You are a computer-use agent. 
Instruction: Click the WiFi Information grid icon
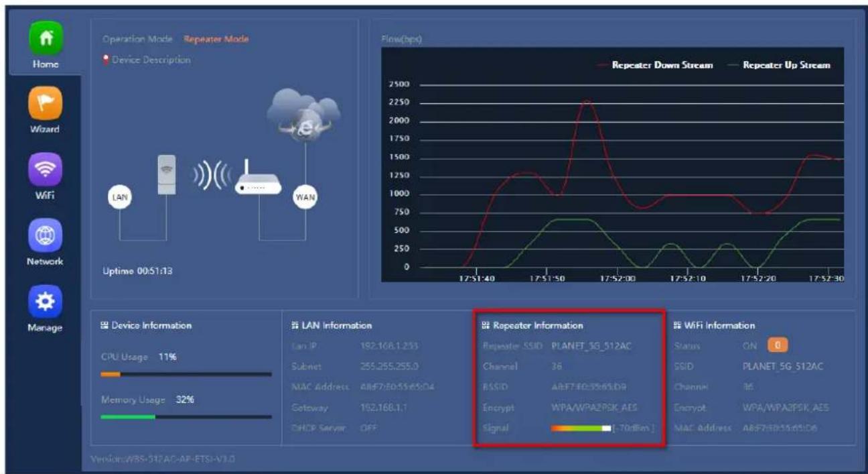(x=676, y=326)
